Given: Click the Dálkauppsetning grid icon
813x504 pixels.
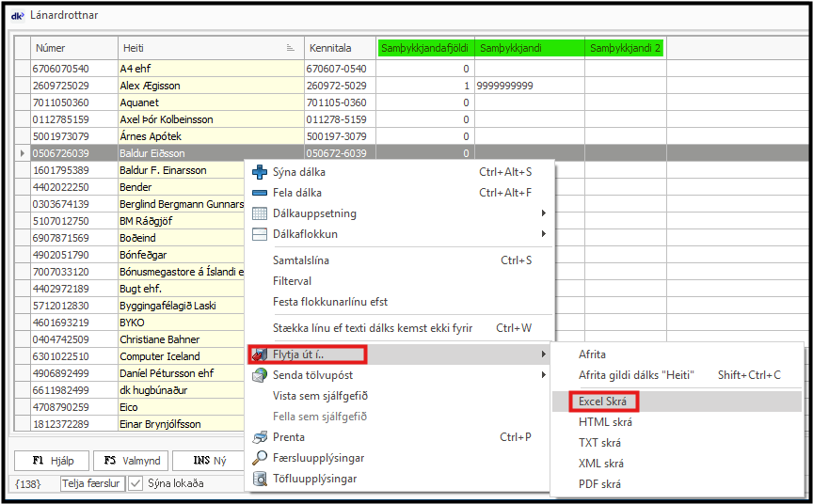Looking at the screenshot, I should pos(261,213).
